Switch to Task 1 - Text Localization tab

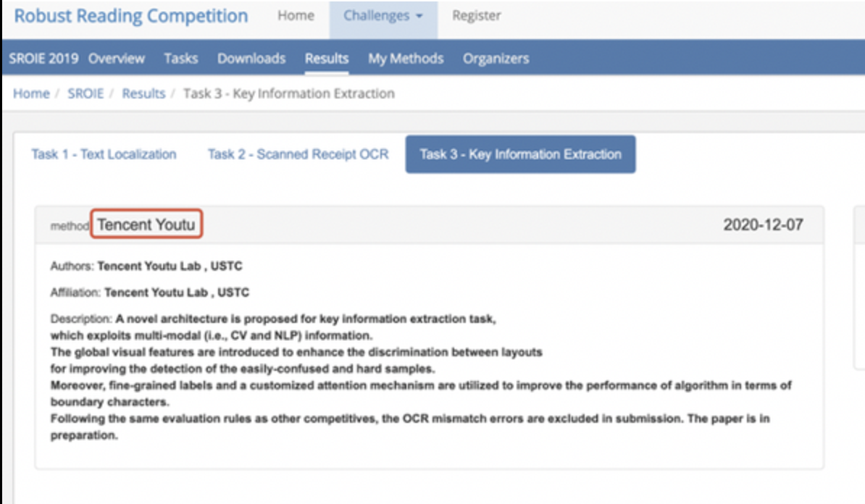104,154
